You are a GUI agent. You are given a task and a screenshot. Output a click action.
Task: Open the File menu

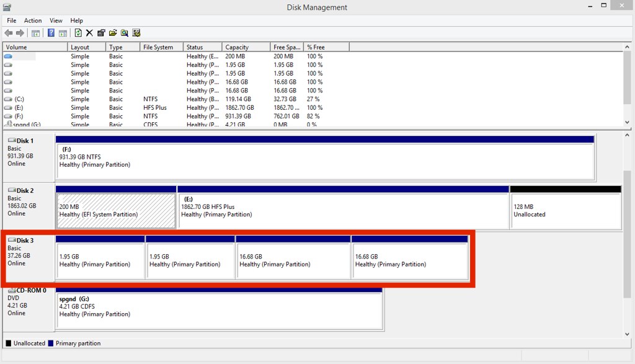[11, 20]
